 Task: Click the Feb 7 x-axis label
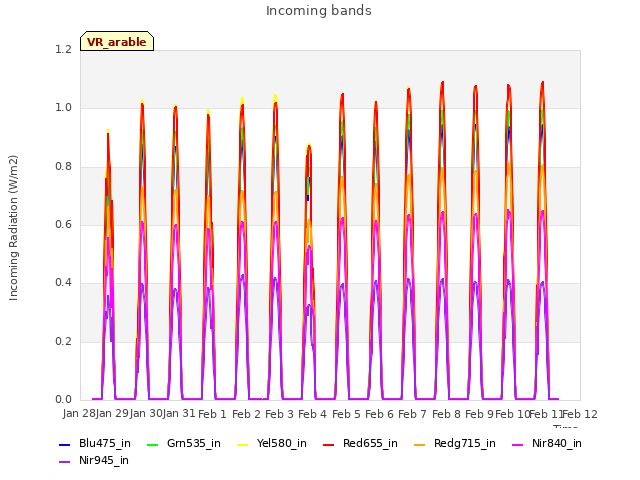point(413,414)
